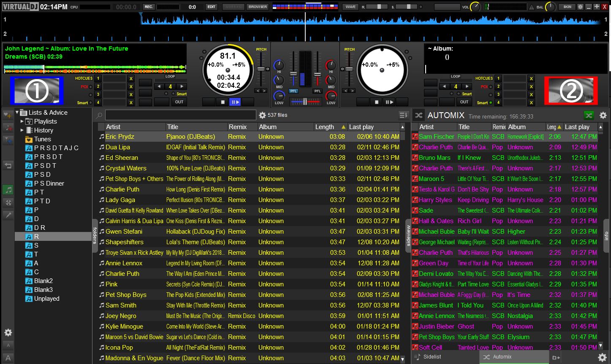Click deck 2 video thumbnail
This screenshot has height=364, width=611.
(571, 90)
